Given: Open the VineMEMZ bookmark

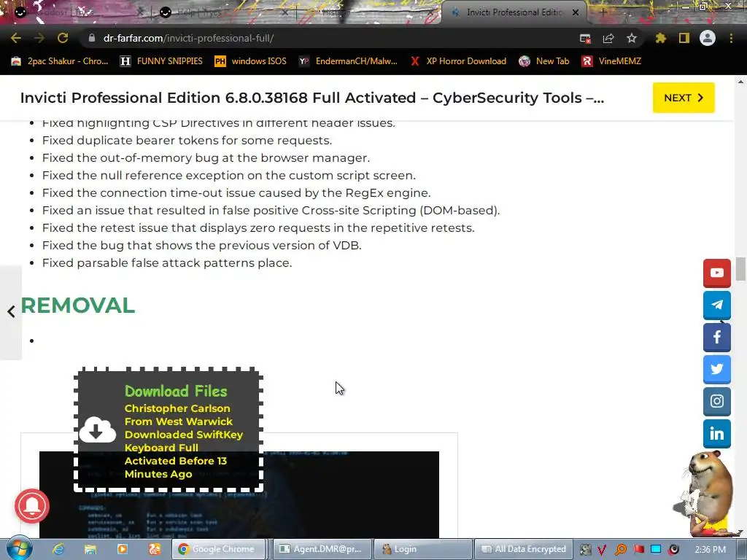Looking at the screenshot, I should coord(611,61).
